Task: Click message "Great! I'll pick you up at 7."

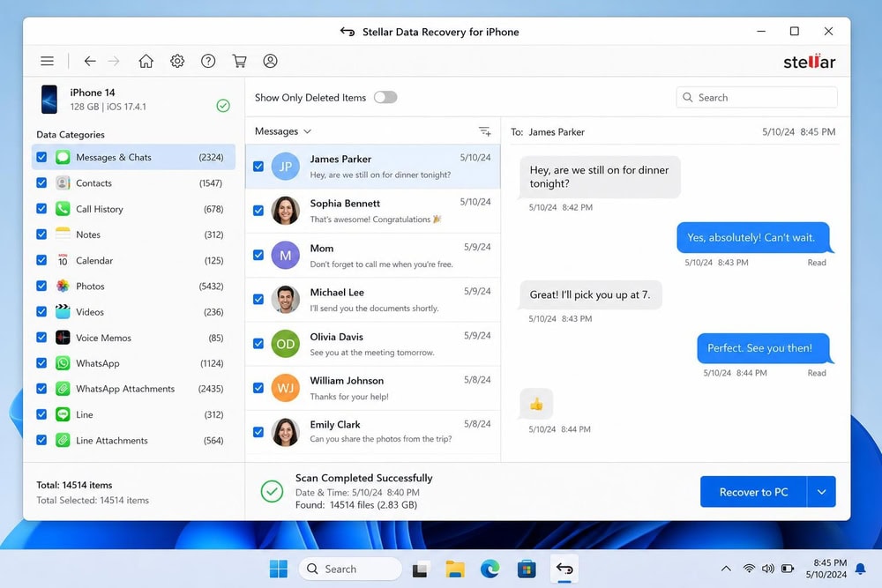Action: point(590,294)
